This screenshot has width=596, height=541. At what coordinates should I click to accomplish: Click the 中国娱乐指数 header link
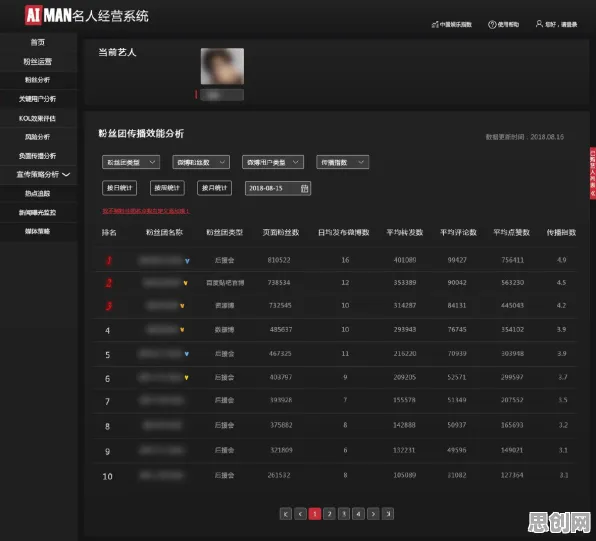coord(456,25)
